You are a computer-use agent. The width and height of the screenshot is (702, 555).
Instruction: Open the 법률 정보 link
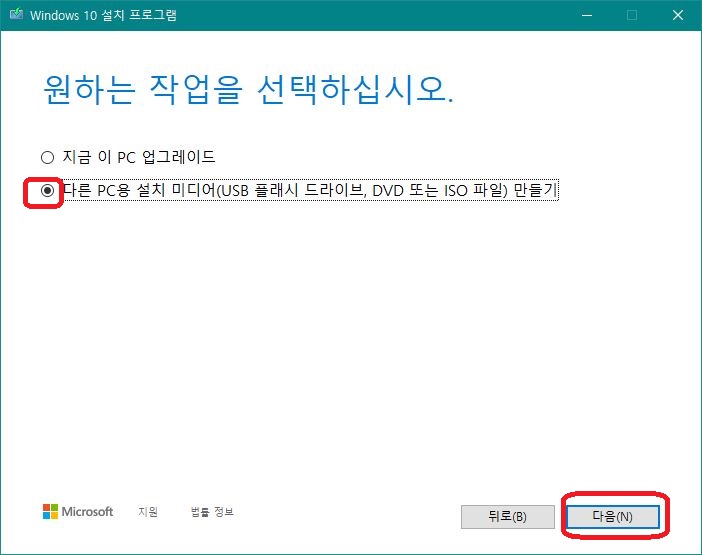coord(212,512)
